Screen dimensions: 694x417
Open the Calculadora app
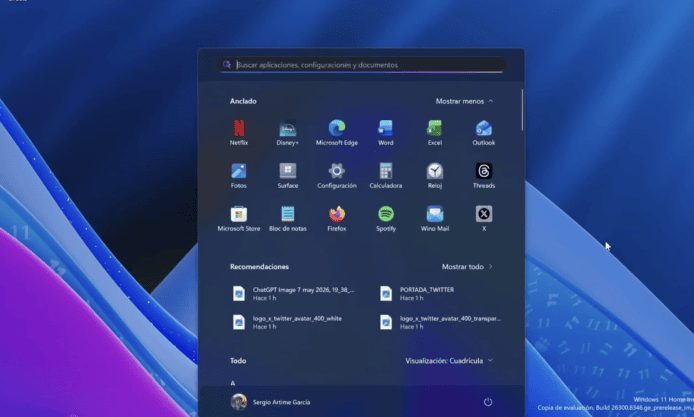click(x=386, y=175)
